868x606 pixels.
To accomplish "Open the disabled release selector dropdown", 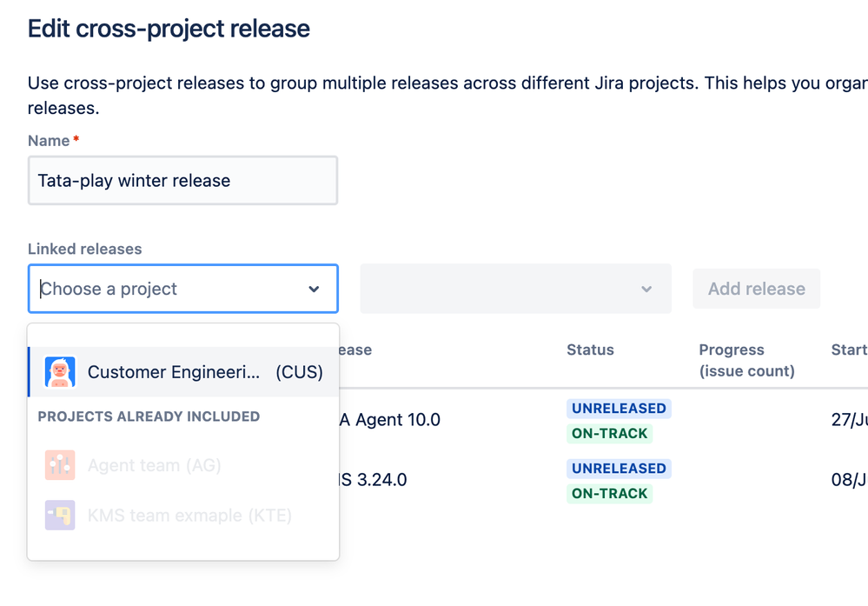I will 515,289.
